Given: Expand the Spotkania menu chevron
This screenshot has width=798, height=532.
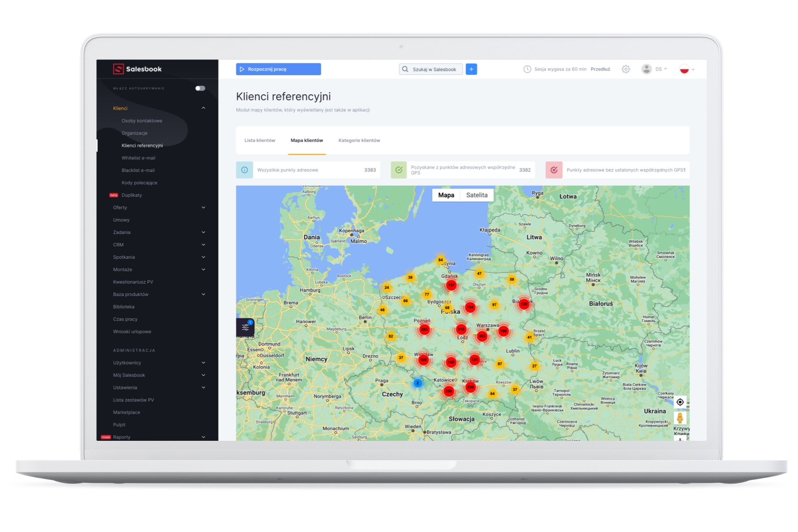Looking at the screenshot, I should pyautogui.click(x=203, y=257).
